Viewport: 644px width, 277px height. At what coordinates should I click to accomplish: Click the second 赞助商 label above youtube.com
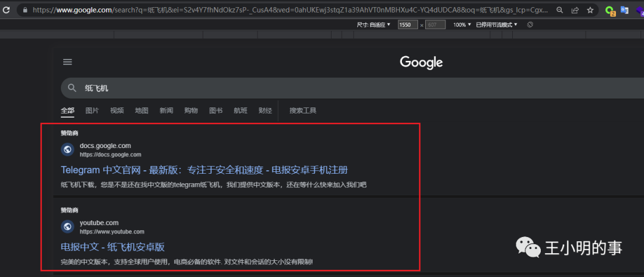(69, 210)
